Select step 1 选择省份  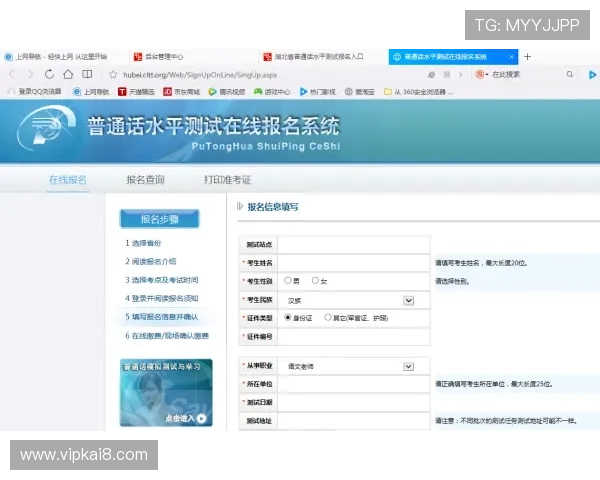(143, 243)
